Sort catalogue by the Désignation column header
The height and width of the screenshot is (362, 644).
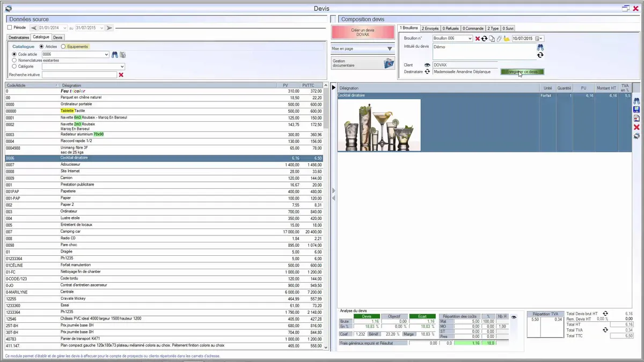(169, 85)
